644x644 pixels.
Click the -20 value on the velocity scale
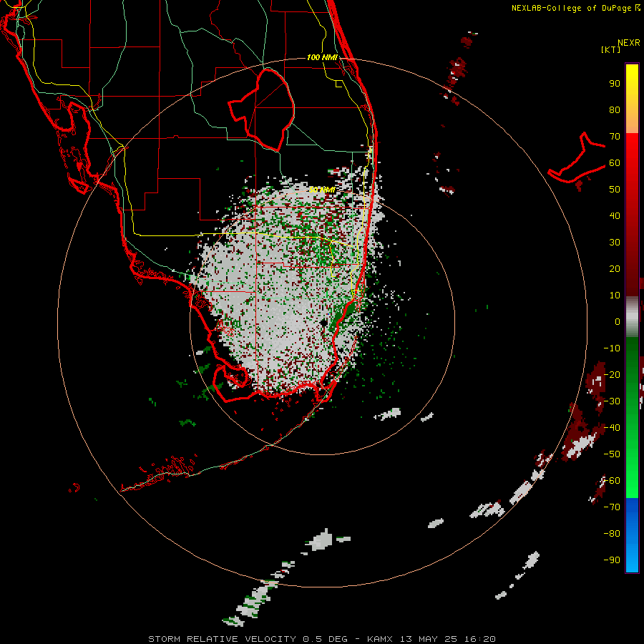(612, 375)
